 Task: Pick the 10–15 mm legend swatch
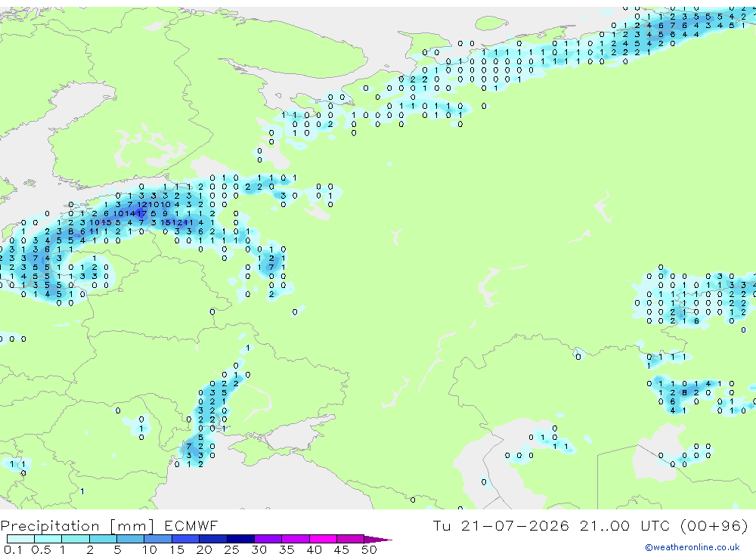tap(158, 539)
